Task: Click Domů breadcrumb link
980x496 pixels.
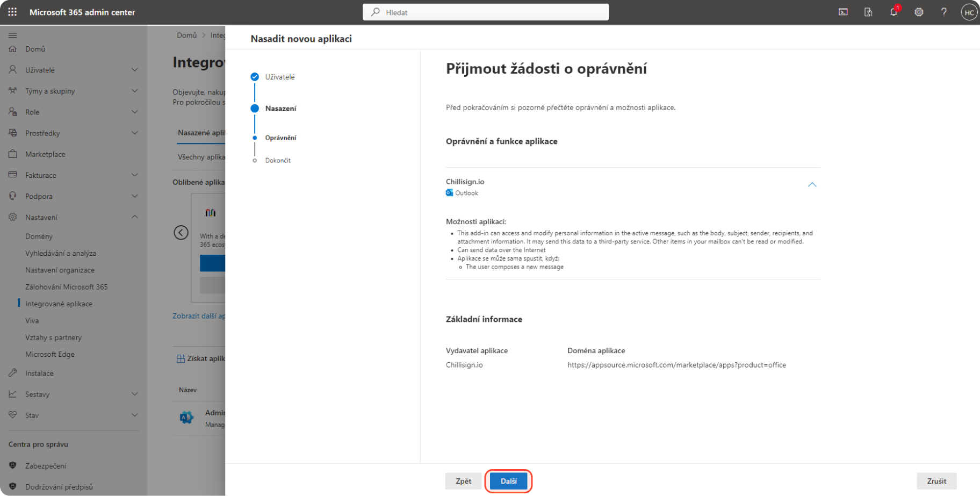Action: click(x=187, y=35)
